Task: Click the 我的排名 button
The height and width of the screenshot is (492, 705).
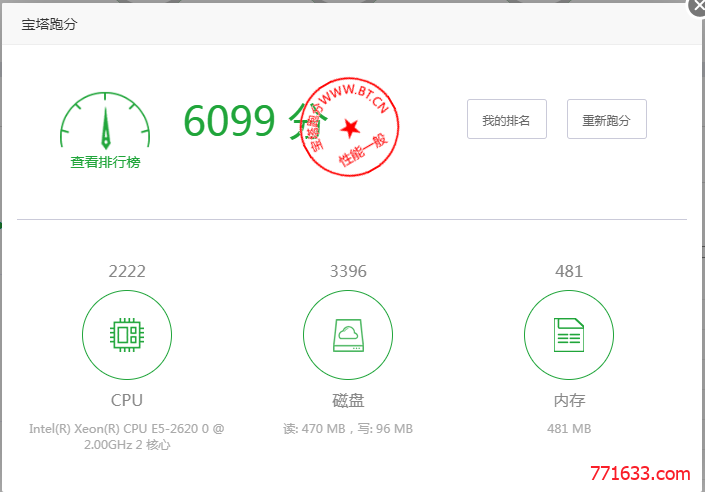Action: (x=507, y=119)
